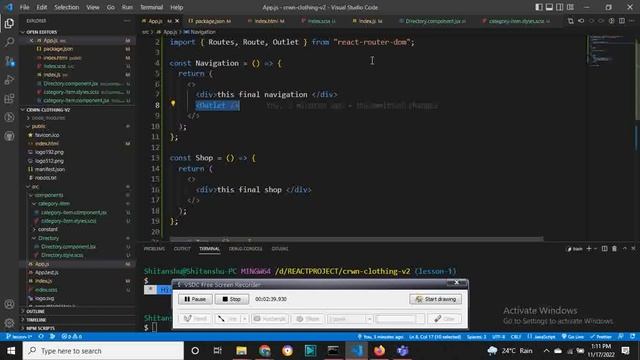This screenshot has width=640, height=360.
Task: Switch to the Problems panel tab
Action: point(154,249)
